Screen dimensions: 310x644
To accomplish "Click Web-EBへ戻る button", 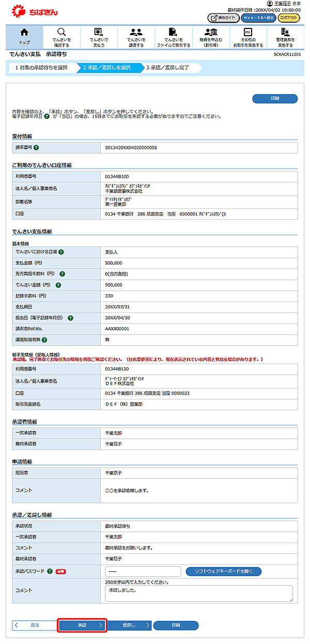I will click(x=258, y=18).
